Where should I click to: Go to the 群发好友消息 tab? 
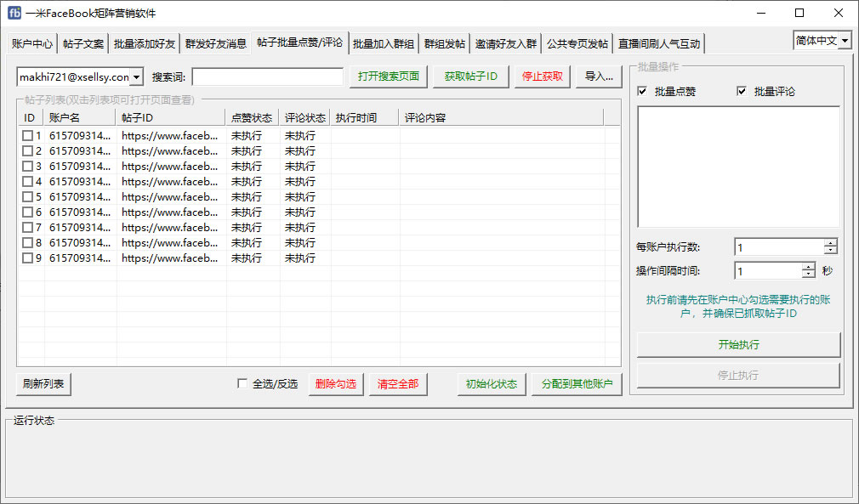click(x=215, y=44)
